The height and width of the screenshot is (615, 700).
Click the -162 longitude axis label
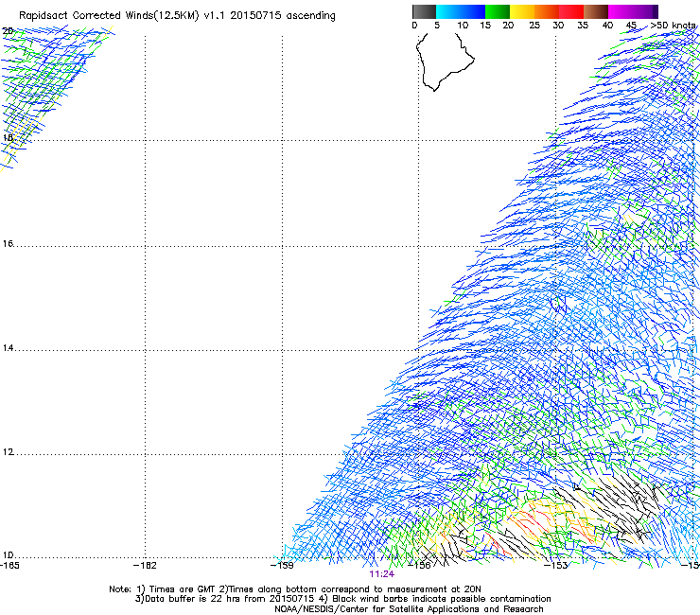click(145, 566)
